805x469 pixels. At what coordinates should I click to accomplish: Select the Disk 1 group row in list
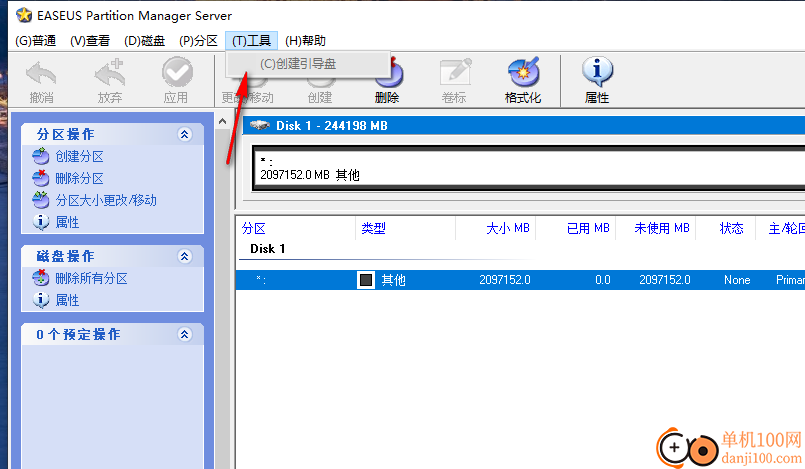coord(267,249)
